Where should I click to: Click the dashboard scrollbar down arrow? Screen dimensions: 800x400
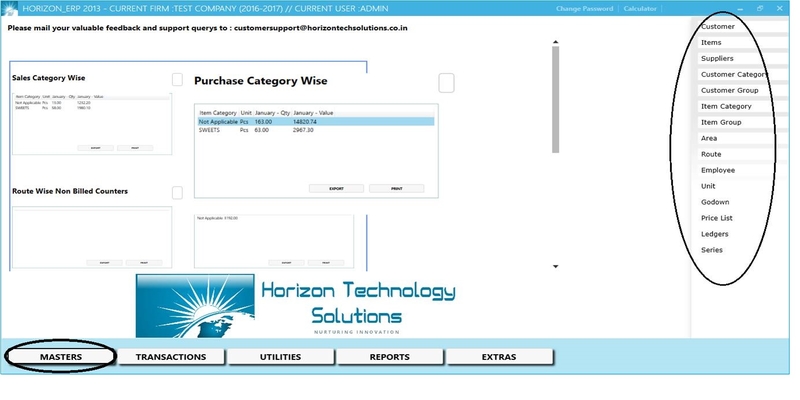556,266
